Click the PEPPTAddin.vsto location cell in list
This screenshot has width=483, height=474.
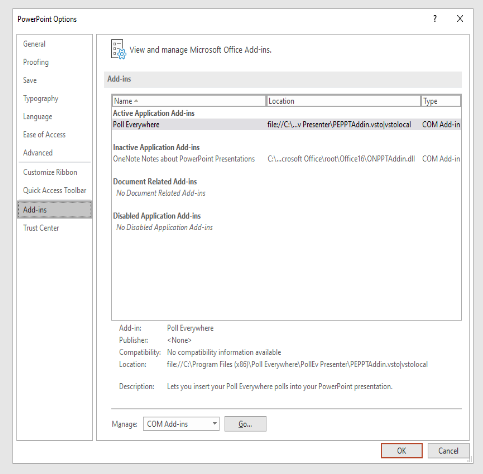pyautogui.click(x=339, y=124)
